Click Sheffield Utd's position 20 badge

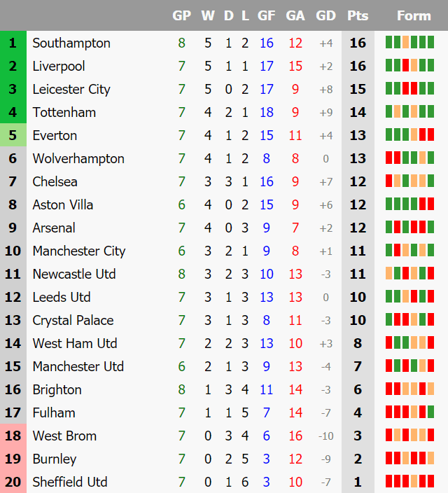coord(13,482)
